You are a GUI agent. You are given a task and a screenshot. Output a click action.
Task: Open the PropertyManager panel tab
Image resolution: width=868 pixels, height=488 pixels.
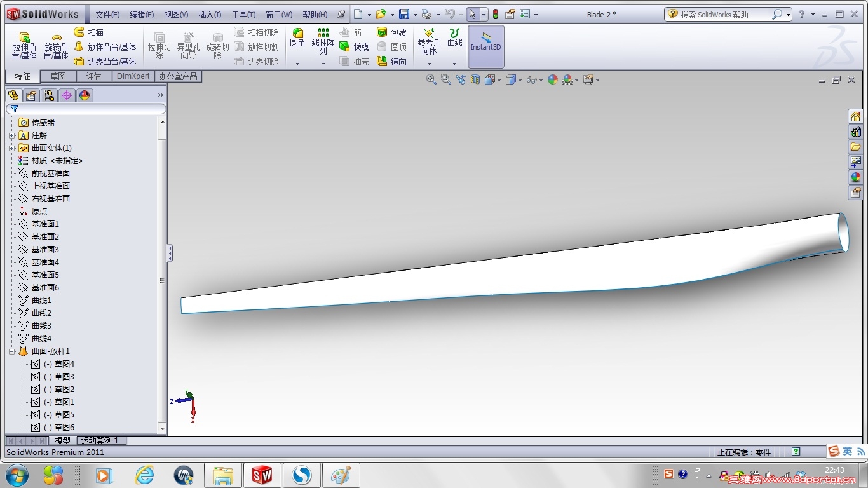[x=31, y=95]
